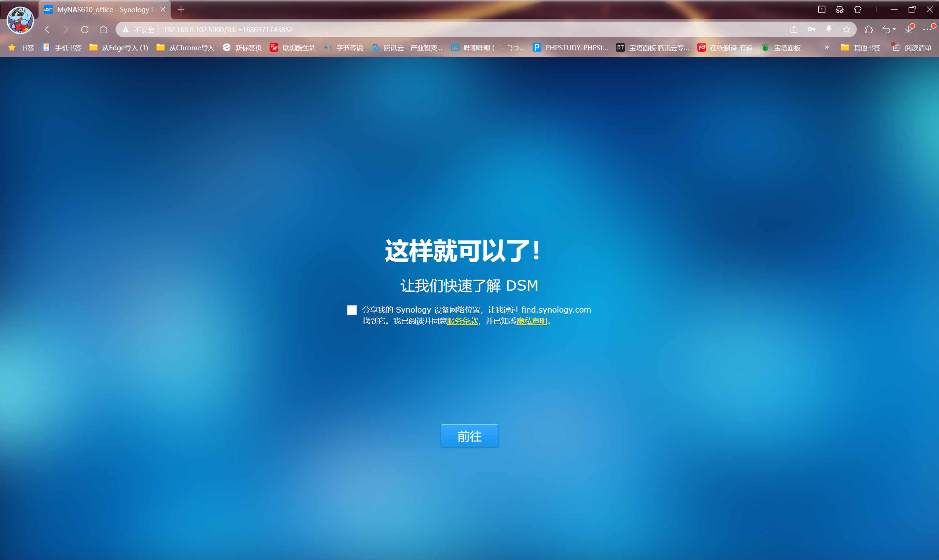Open the 其他书签 folder
Screen dimensions: 939x560
(861, 48)
